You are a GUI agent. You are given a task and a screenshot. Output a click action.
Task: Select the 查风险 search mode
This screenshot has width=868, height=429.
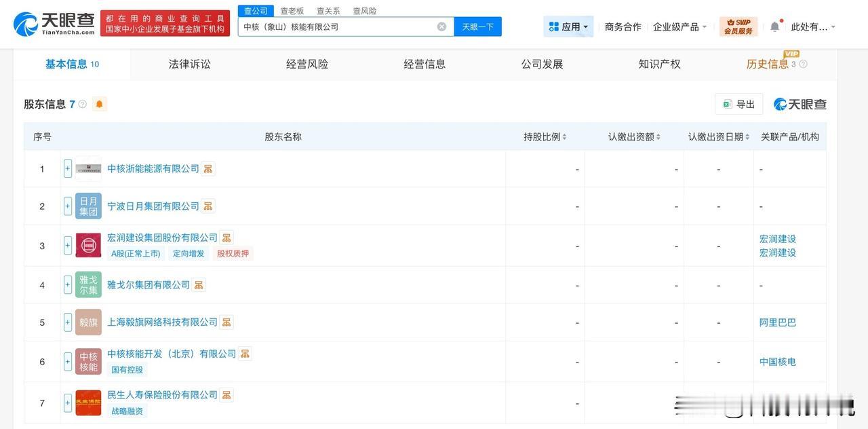[365, 11]
